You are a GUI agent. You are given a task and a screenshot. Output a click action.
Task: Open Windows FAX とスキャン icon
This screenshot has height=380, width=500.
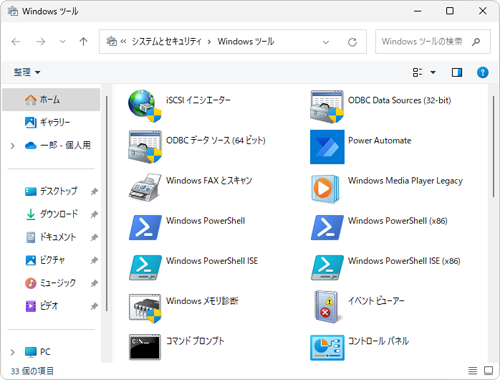pos(145,187)
